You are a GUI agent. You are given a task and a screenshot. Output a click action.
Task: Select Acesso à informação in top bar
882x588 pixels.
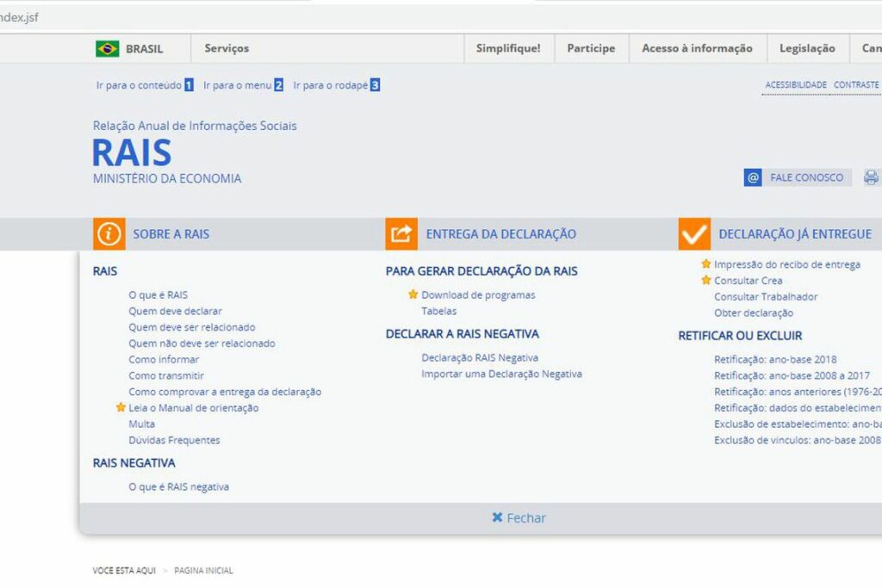[697, 48]
